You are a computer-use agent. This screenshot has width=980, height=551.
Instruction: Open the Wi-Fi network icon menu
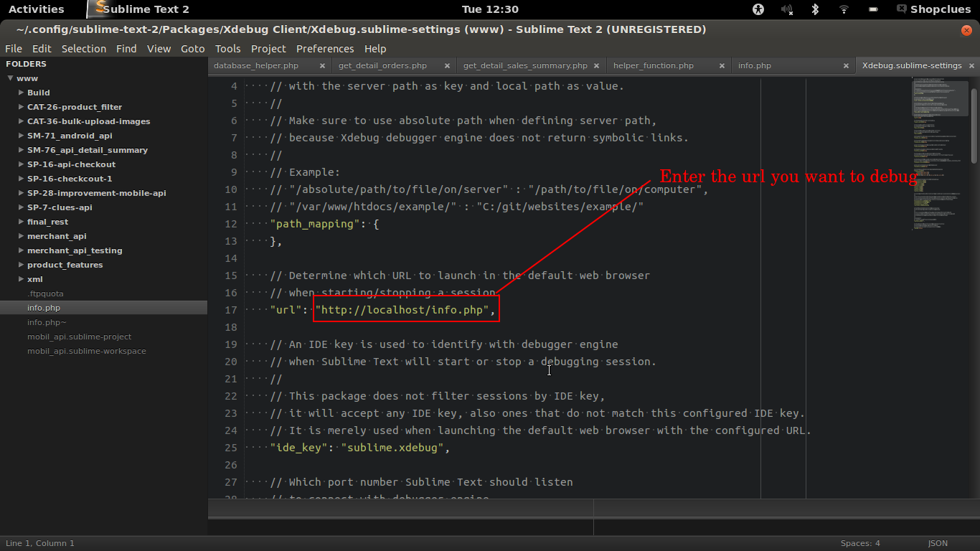[x=843, y=9]
